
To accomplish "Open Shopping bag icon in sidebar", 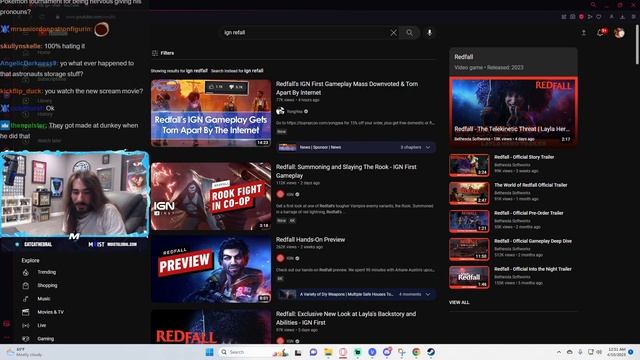I will tap(26, 286).
